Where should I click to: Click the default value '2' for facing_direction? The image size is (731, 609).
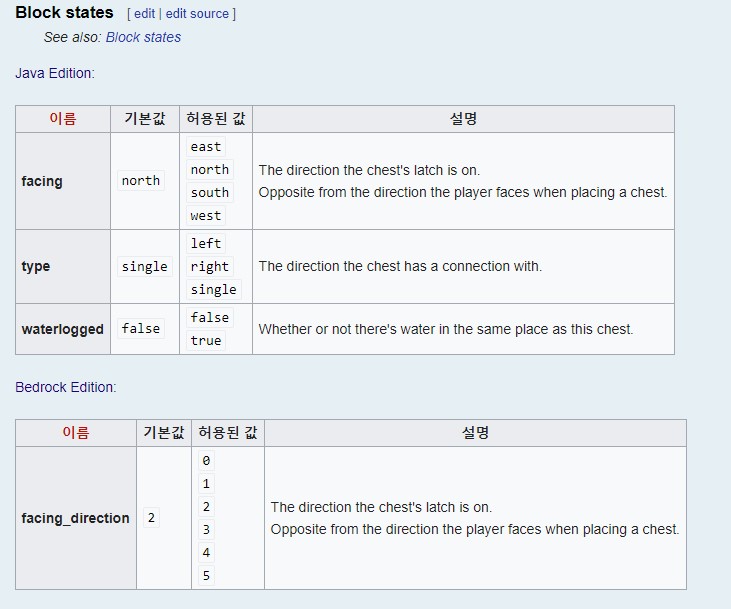151,518
